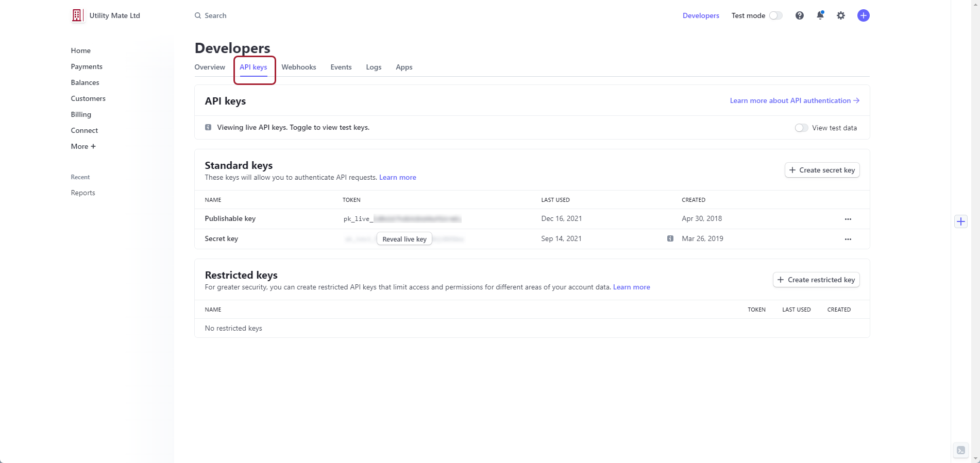Open notifications bell icon
980x463 pixels.
tap(820, 15)
